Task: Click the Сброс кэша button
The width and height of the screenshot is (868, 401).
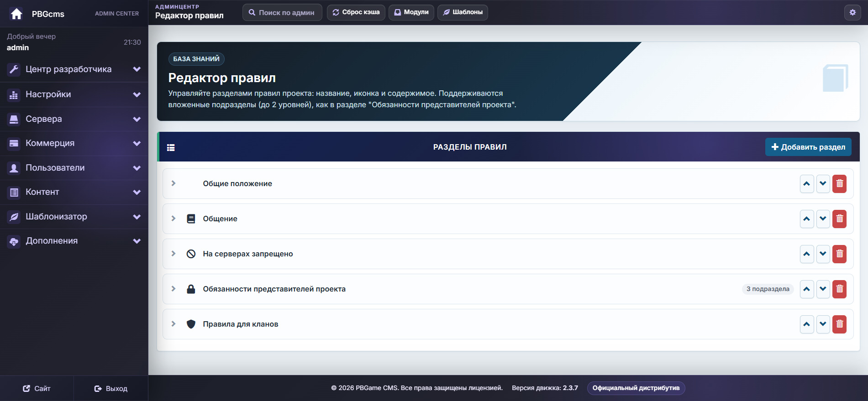Action: click(356, 12)
